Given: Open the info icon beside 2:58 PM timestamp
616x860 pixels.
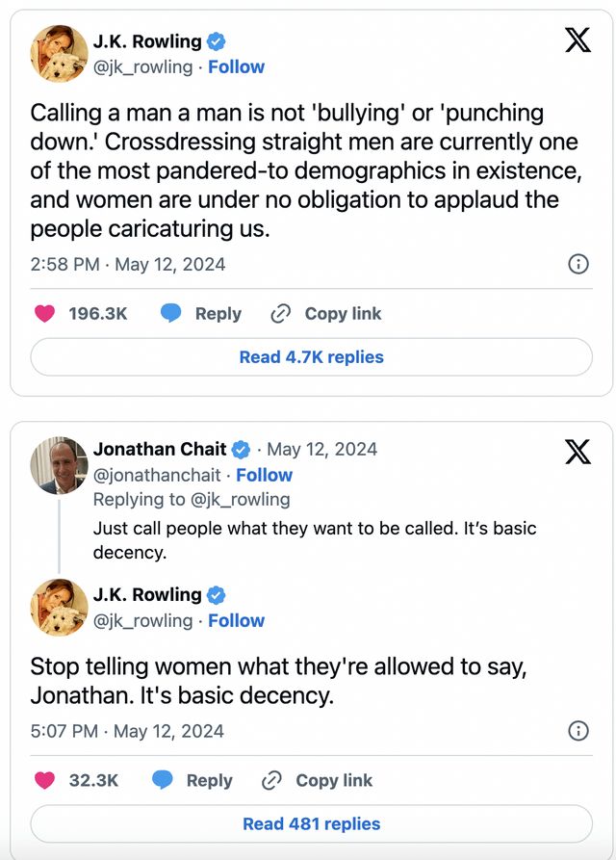Looking at the screenshot, I should tap(578, 264).
